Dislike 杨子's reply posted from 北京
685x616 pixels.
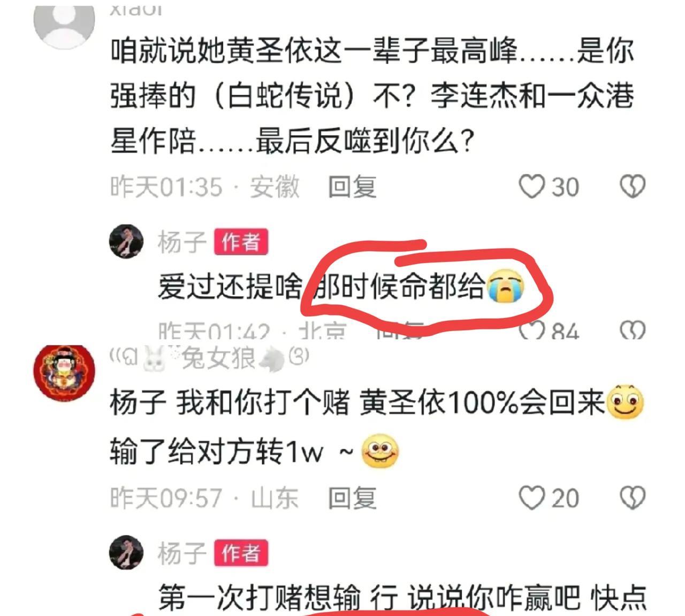[633, 330]
